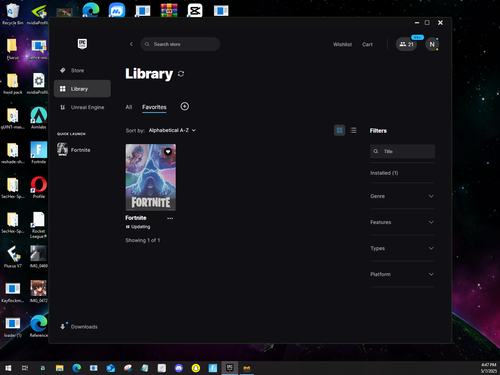The height and width of the screenshot is (375, 500).
Task: Expand the Features filter
Action: coord(402,222)
